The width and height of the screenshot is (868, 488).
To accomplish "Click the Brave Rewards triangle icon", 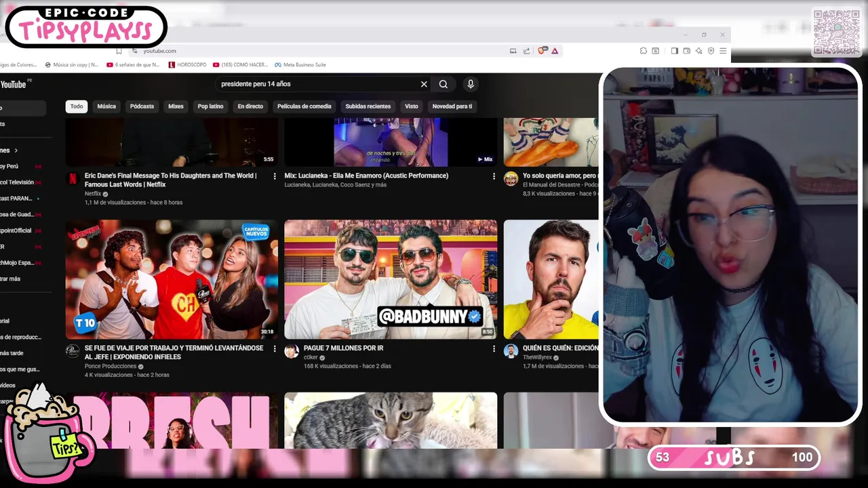I will point(555,51).
